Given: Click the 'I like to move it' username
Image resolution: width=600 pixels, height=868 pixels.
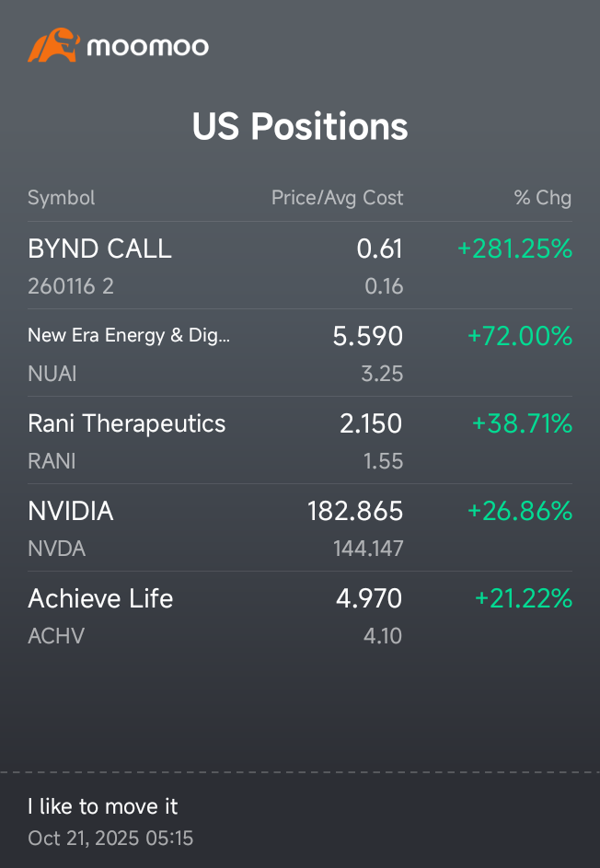Looking at the screenshot, I should tap(103, 806).
